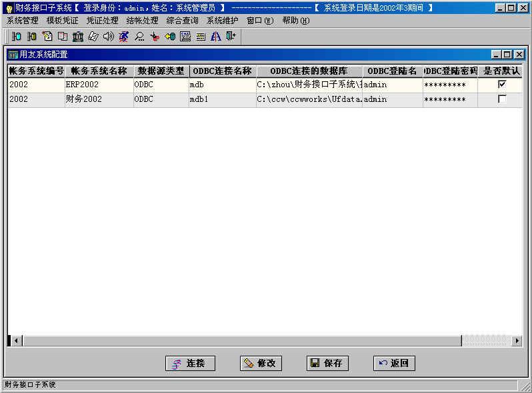Uncheck the default checkbox for ERP2002 row
This screenshot has width=532, height=393.
[502, 85]
